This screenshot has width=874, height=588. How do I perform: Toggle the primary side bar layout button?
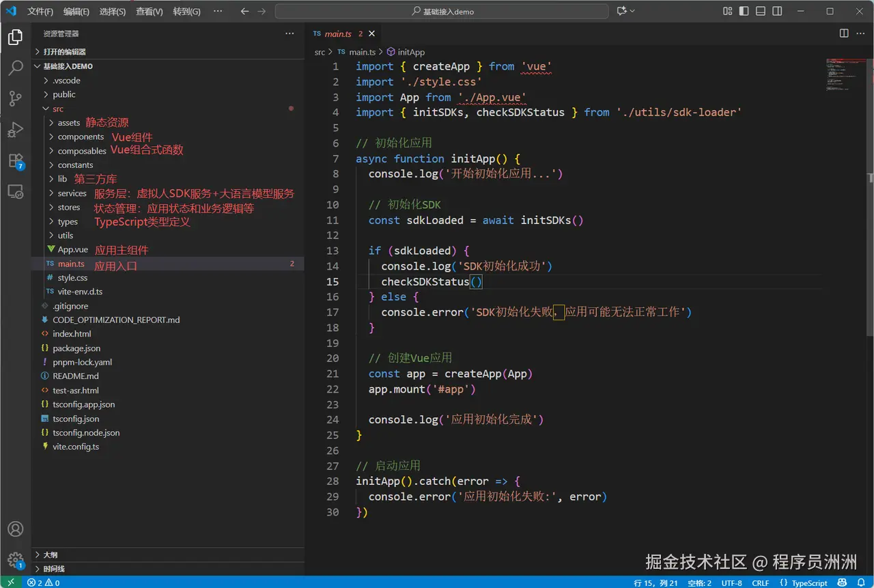(744, 11)
